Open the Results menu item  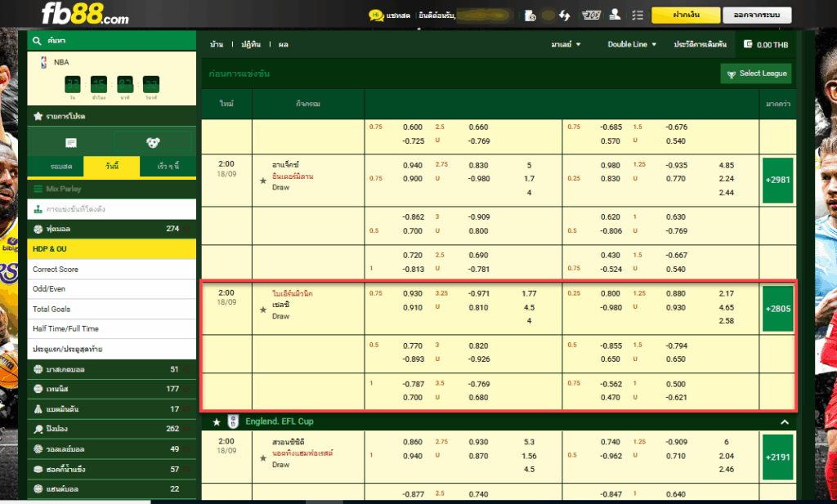click(x=284, y=44)
